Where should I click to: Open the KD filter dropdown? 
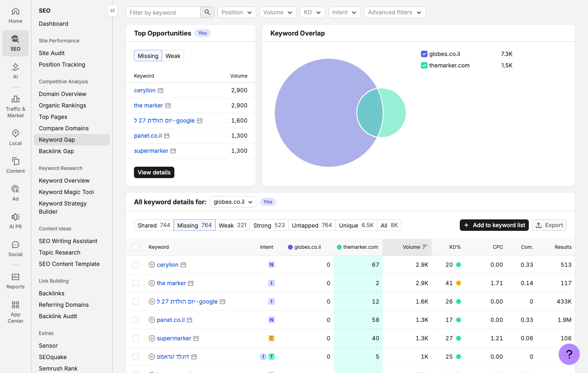(x=313, y=12)
